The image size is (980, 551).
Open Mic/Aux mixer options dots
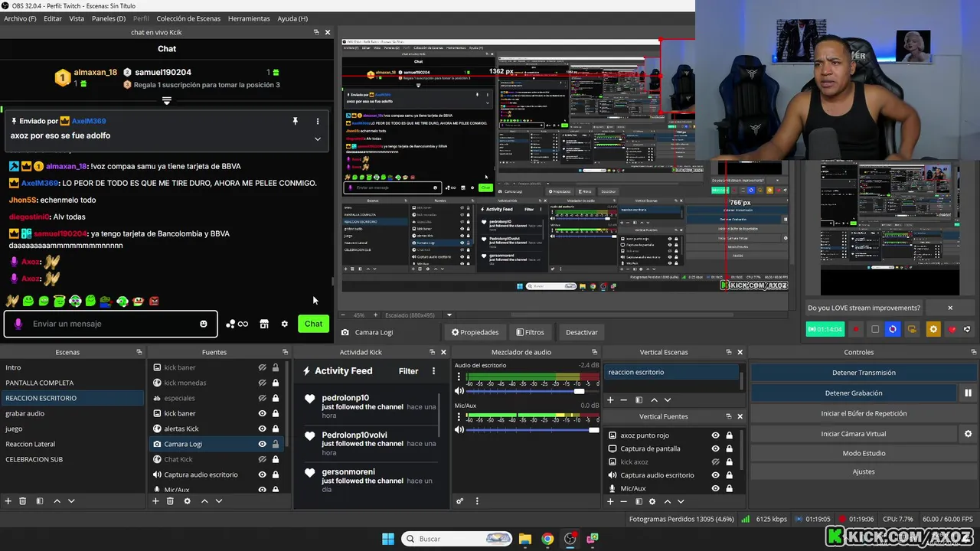tap(458, 417)
